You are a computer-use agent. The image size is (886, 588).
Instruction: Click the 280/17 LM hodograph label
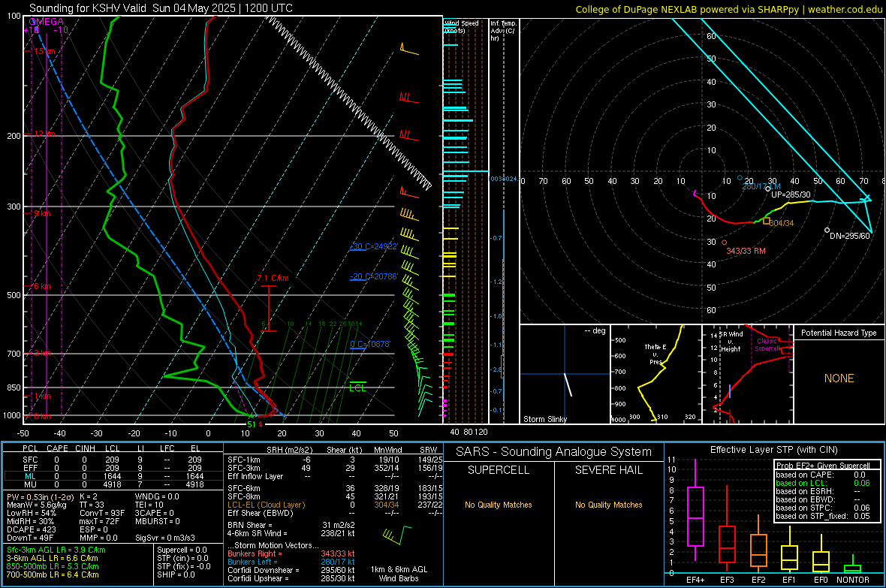click(761, 186)
